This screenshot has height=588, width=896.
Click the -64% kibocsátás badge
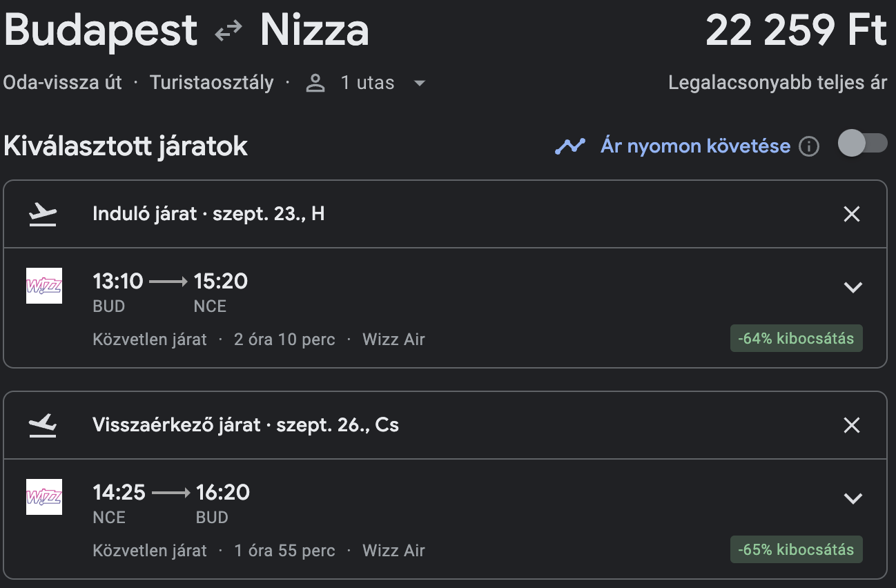(x=796, y=339)
